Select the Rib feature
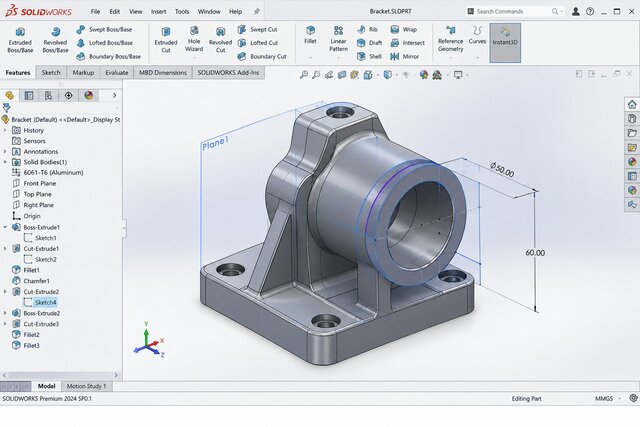This screenshot has height=427, width=640. tap(367, 29)
